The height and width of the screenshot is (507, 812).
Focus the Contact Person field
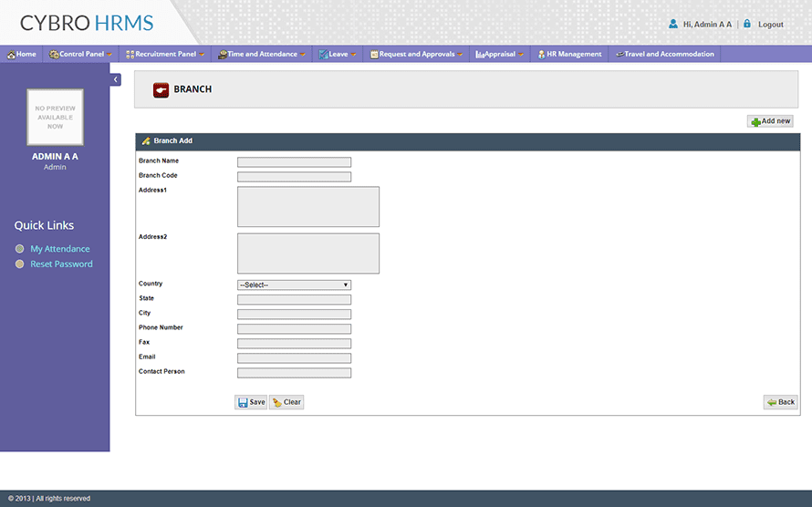coord(294,373)
